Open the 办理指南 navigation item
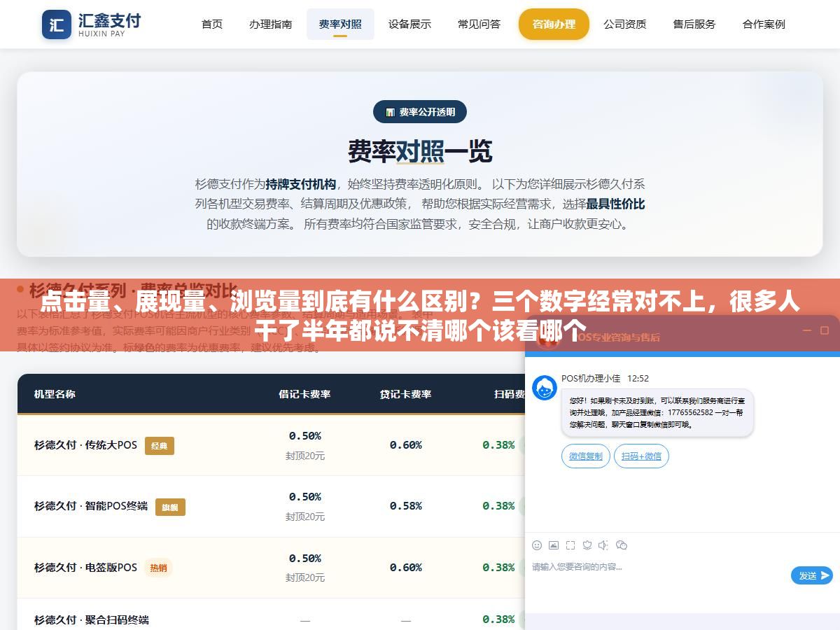 (x=271, y=24)
